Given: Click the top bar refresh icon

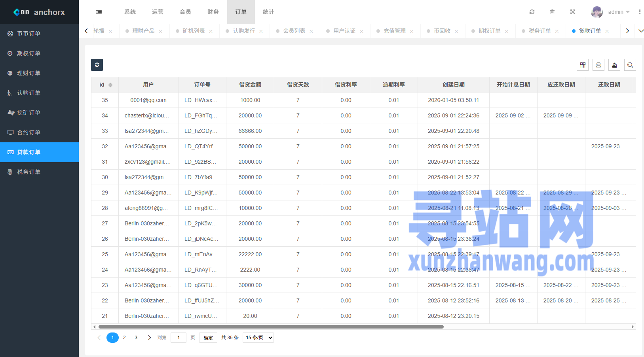Looking at the screenshot, I should (x=532, y=12).
